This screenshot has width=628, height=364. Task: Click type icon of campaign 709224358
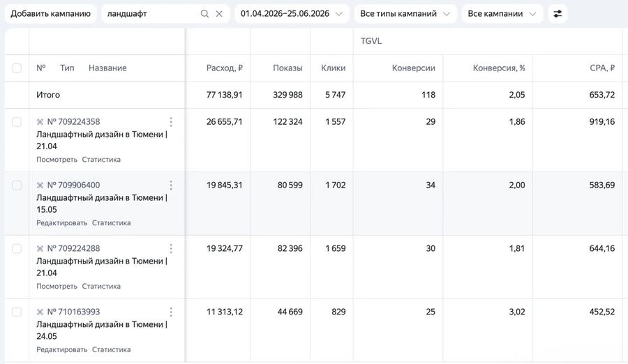(40, 122)
